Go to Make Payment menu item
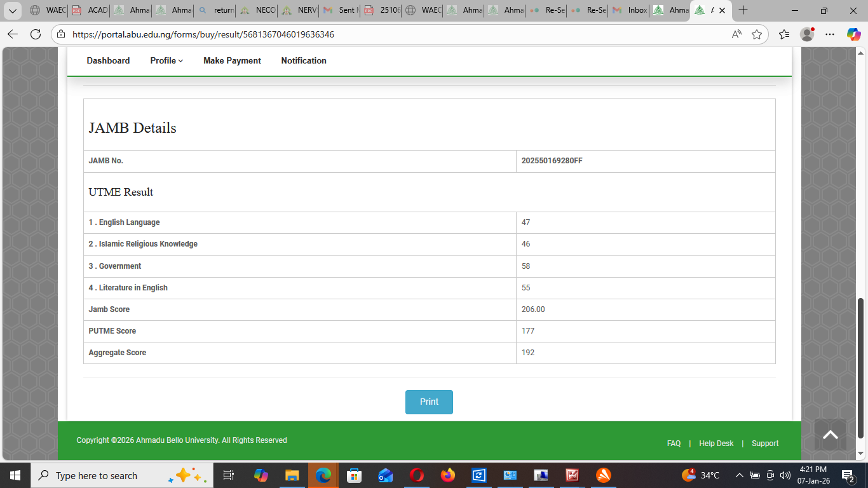 point(232,60)
